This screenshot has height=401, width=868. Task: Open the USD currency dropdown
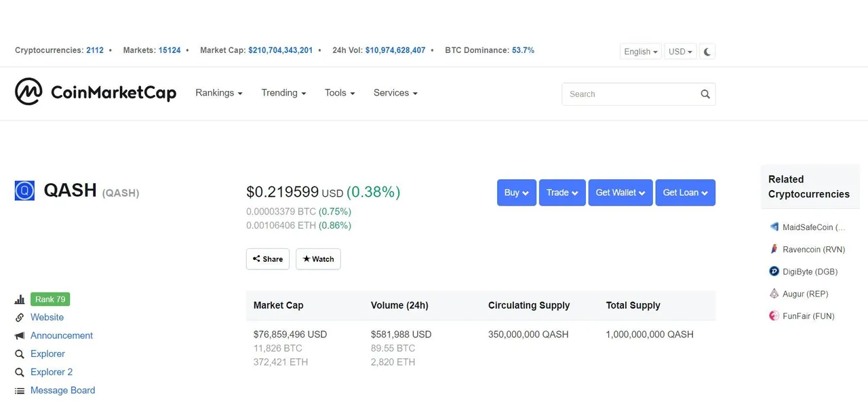pos(680,52)
